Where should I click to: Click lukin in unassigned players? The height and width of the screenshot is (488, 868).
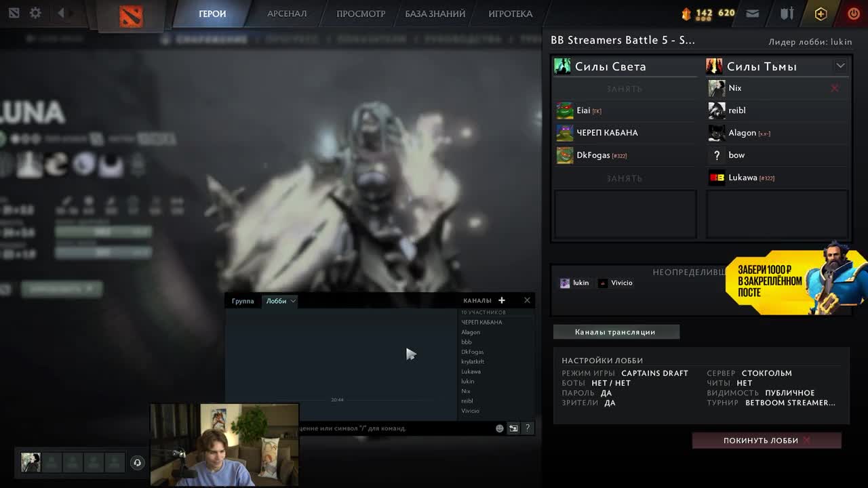pos(574,283)
